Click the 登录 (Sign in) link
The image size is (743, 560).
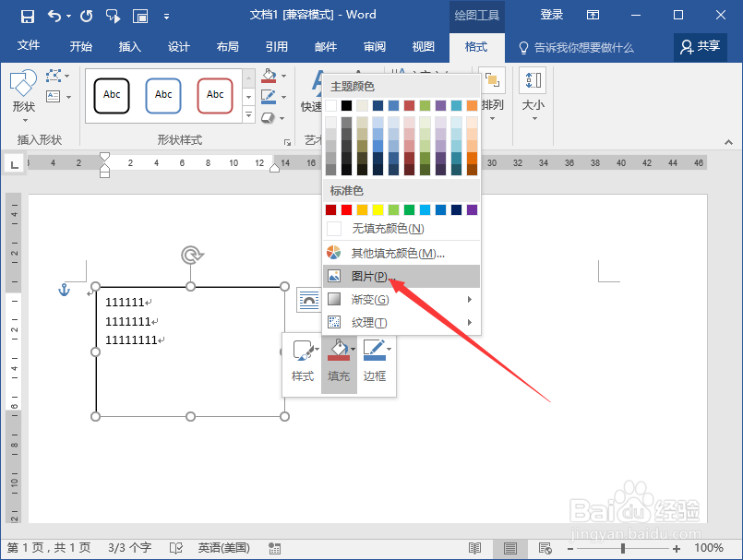pos(551,14)
